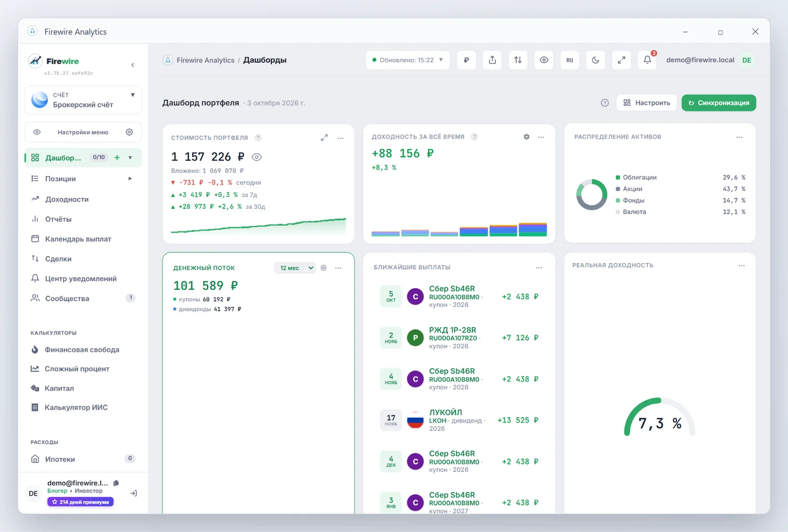Click the asset allocation donut chart

pos(591,195)
